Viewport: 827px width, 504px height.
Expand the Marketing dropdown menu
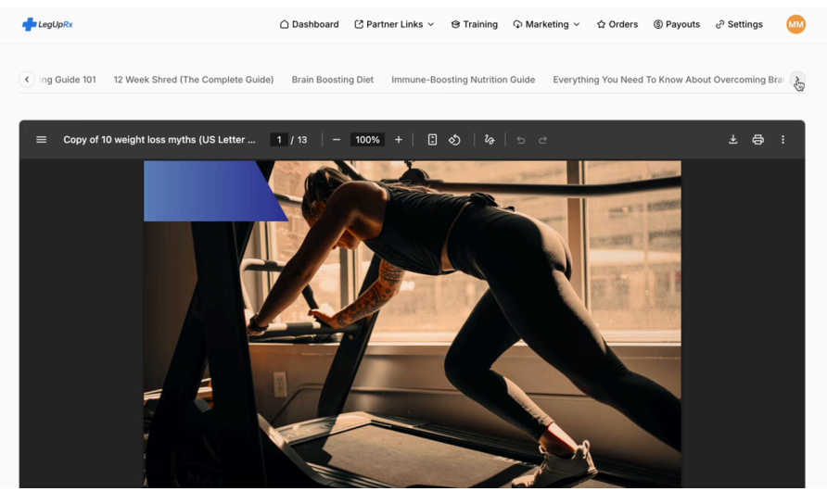(546, 24)
